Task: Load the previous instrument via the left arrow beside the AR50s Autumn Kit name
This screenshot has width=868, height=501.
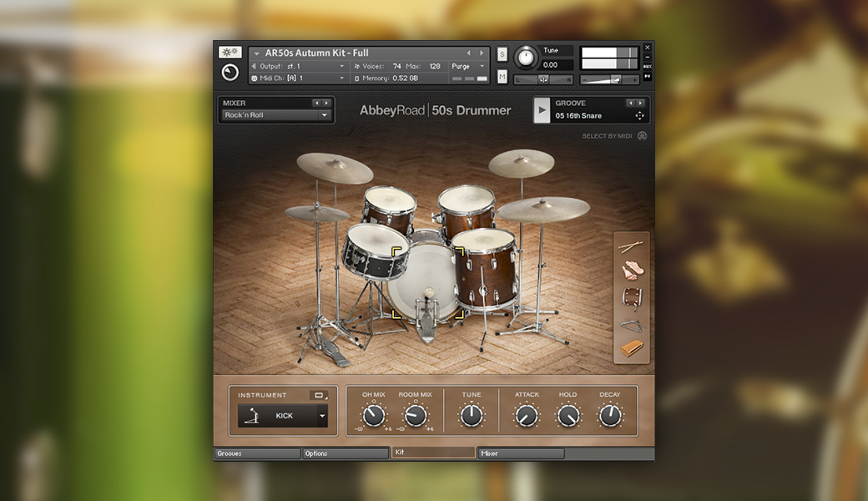Action: tap(468, 53)
